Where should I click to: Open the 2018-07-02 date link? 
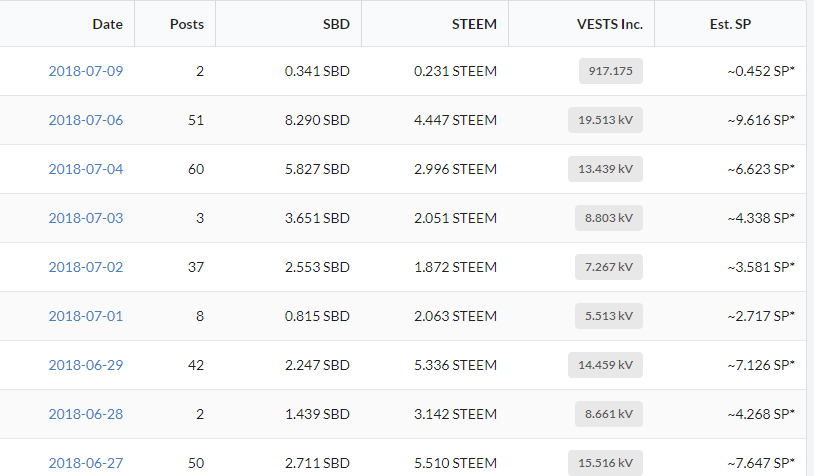[x=86, y=267]
